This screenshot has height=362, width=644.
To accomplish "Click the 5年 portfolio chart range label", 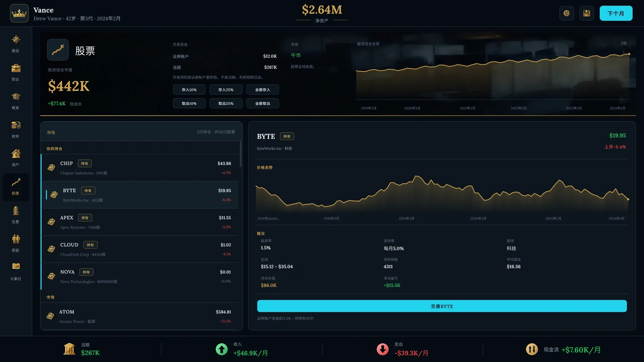I will coord(624,44).
